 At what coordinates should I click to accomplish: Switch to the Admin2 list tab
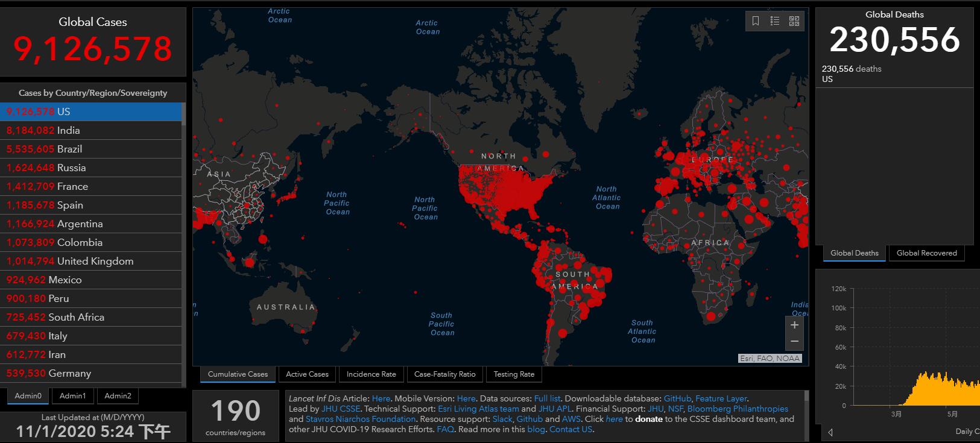(118, 396)
